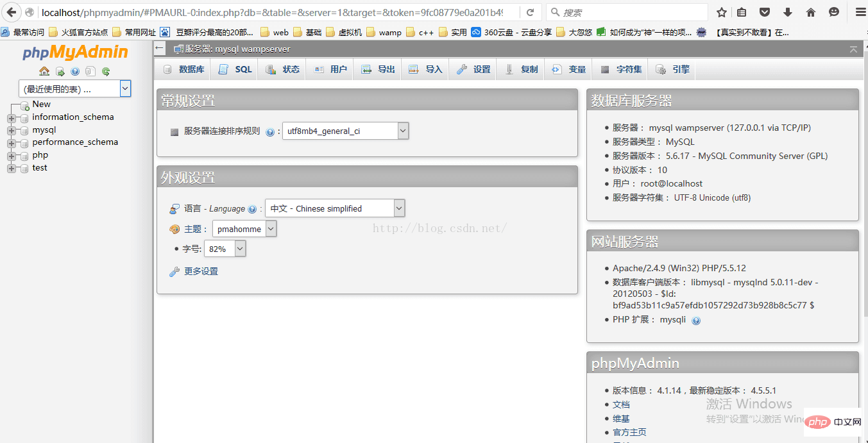Reload the page with refresh icon
Image resolution: width=868 pixels, height=443 pixels.
(x=530, y=12)
